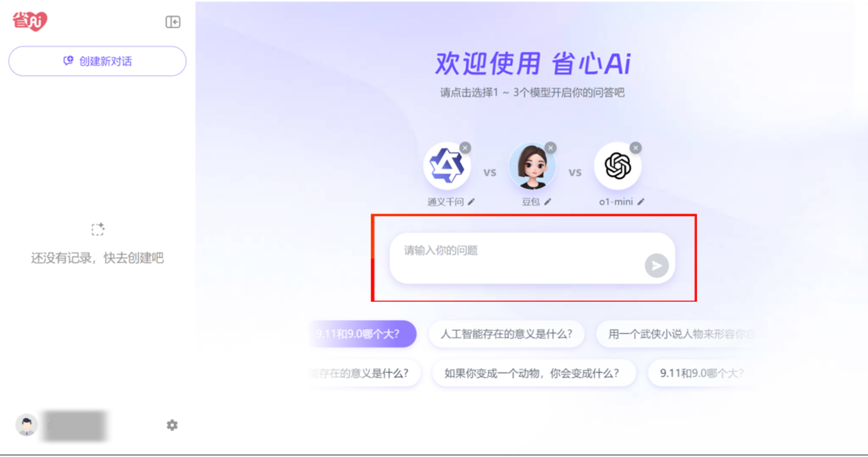Screen dimensions: 868x457
Task: Select the 通义千问 model avatar
Action: click(x=446, y=166)
